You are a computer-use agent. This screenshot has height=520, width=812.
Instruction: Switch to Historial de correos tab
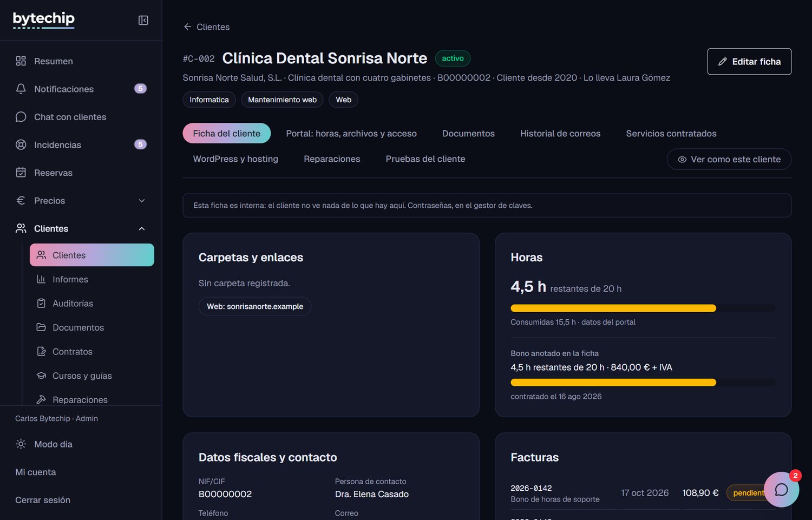tap(560, 133)
